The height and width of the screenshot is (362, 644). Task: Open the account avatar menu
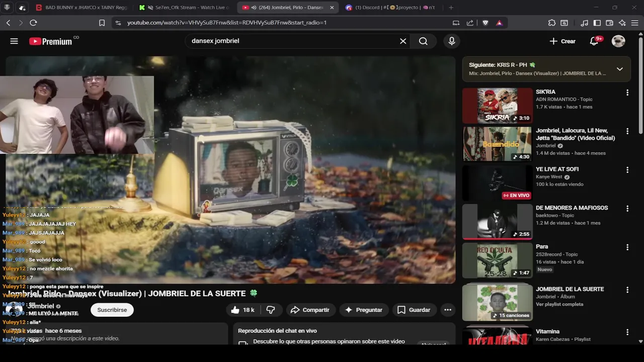[x=618, y=41]
